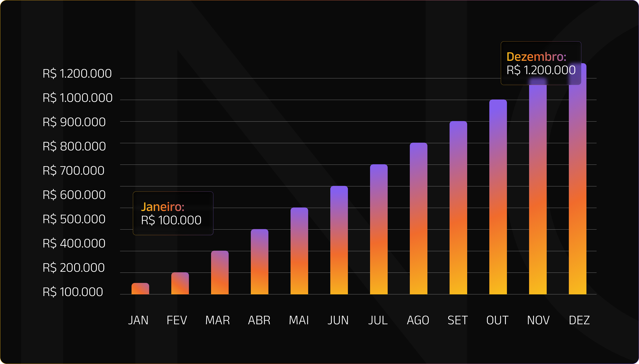Select the OUT bar
Viewport: 639px width, 364px height.
(x=498, y=197)
